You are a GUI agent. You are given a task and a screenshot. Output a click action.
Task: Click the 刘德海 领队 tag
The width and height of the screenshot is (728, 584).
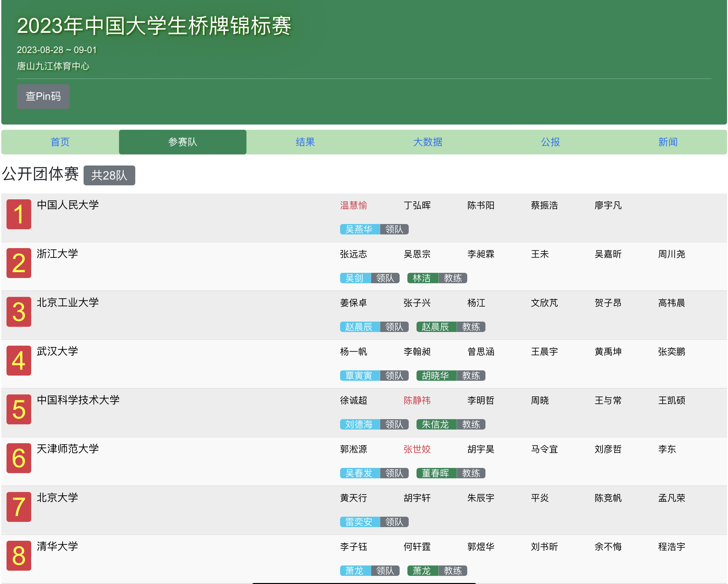point(375,425)
